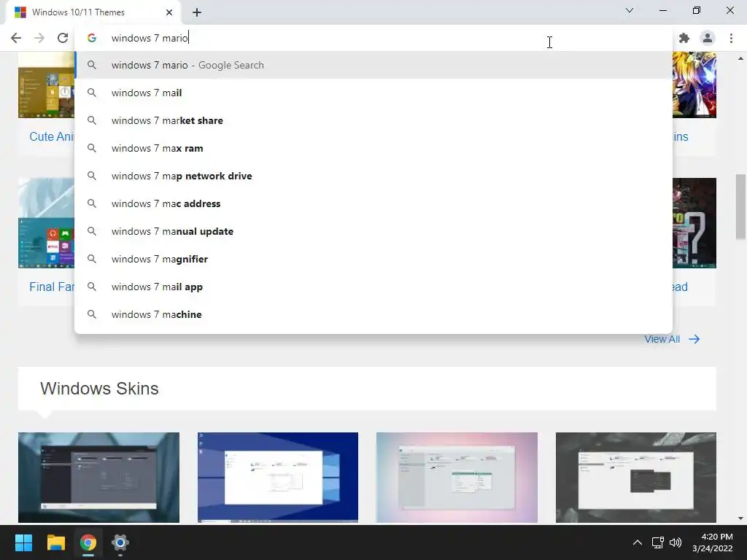Click the forward navigation arrow
Screen dimensions: 747x560
[x=39, y=38]
